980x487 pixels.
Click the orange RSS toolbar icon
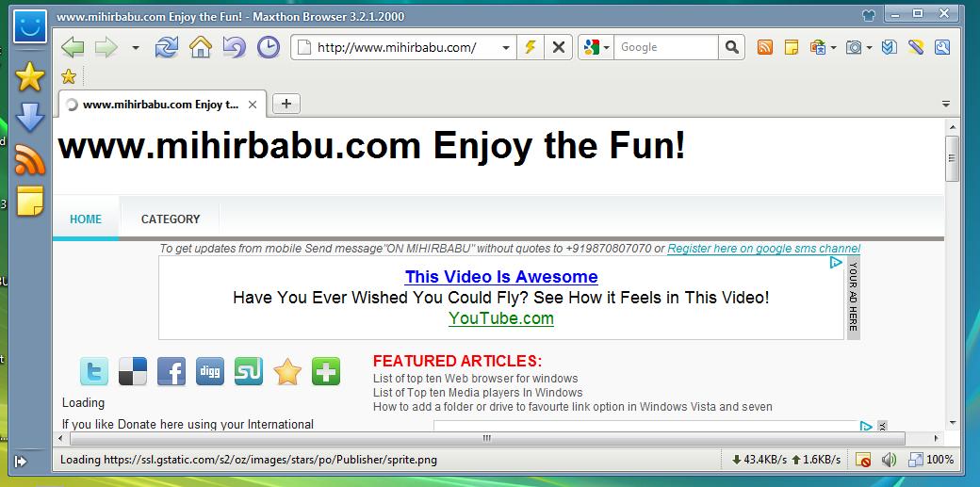(x=765, y=47)
